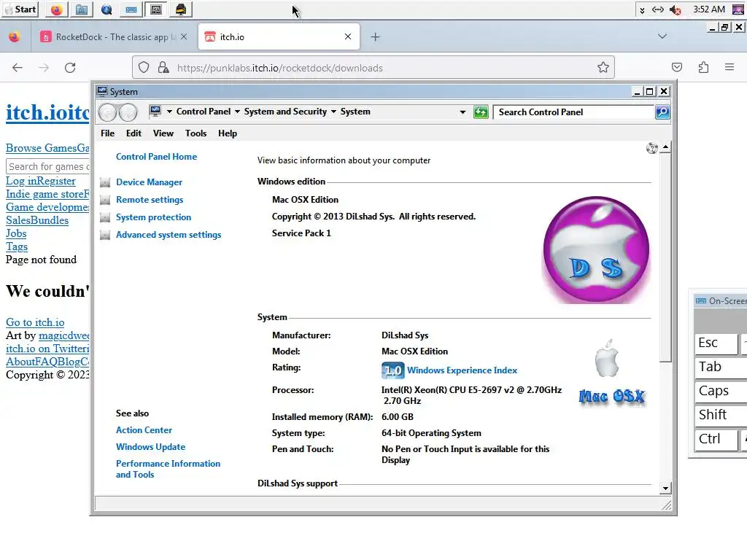Open Advanced system settings

click(x=169, y=235)
